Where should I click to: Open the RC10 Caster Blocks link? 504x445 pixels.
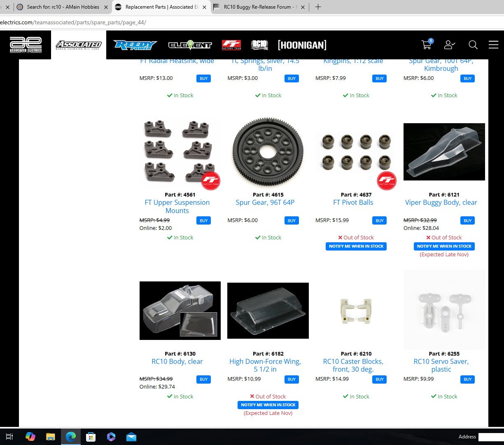[353, 365]
